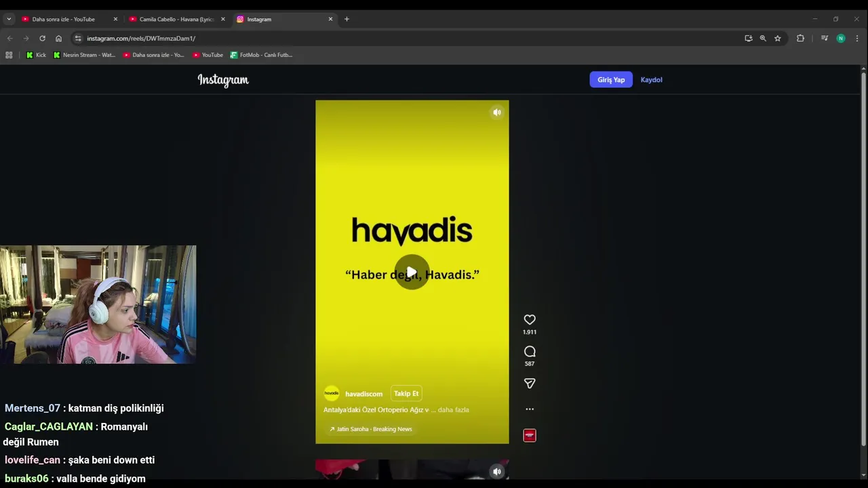Open a new browser tab
Image resolution: width=868 pixels, height=488 pixels.
coord(347,19)
